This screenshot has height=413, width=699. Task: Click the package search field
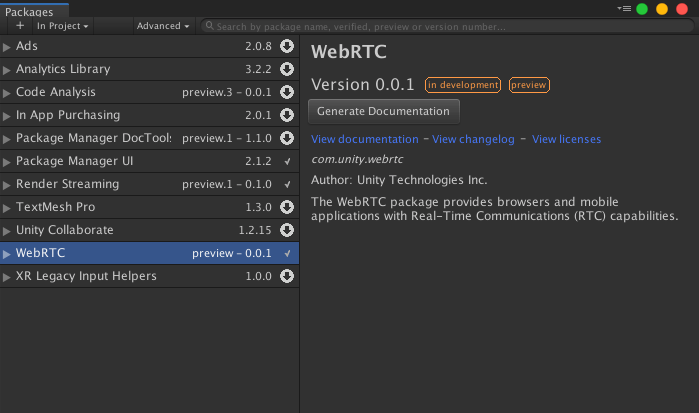440,26
